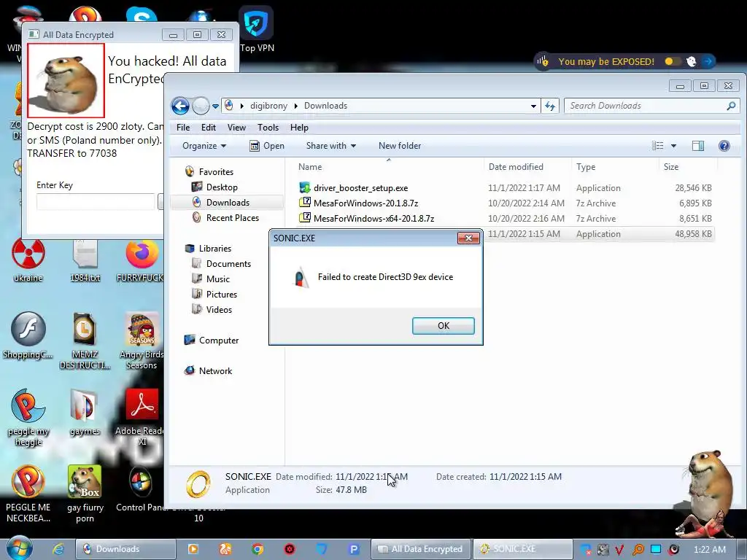Open the ShoppingC... Flash desktop icon

pos(28,335)
